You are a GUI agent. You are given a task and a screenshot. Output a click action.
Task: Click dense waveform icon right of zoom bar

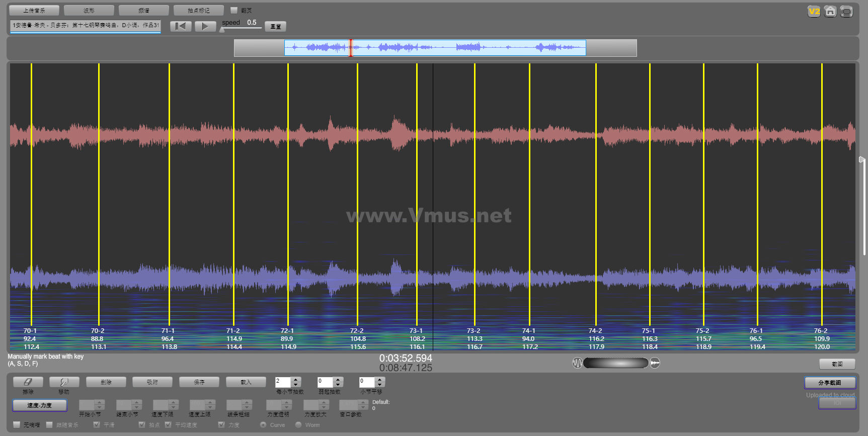pyautogui.click(x=655, y=363)
